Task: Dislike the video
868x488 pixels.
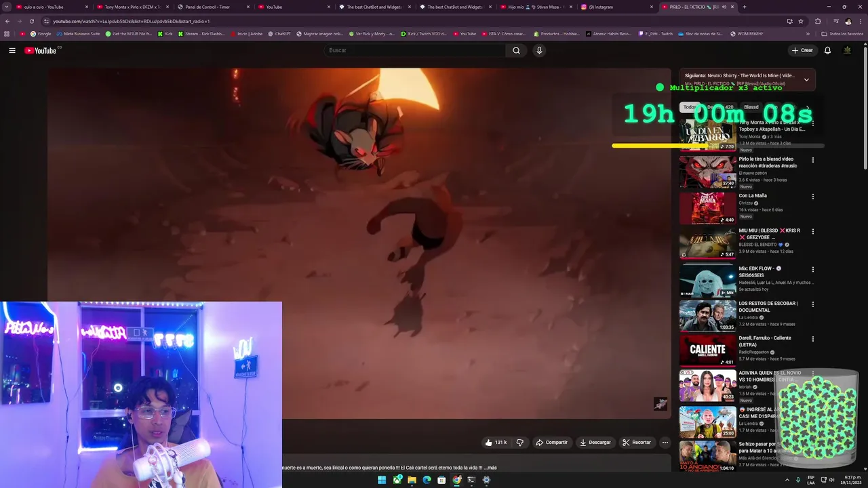Action: (520, 443)
